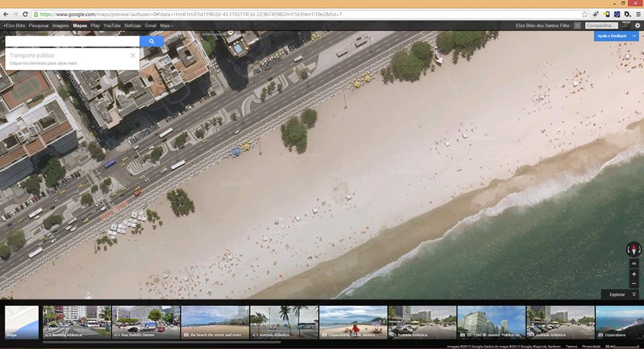This screenshot has width=644, height=349.
Task: Collapse the Explorar photo strip
Action: [634, 294]
